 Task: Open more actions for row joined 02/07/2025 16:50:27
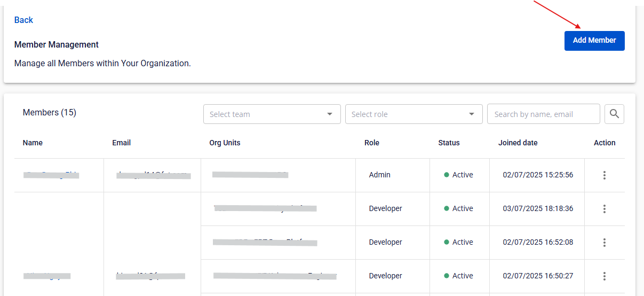(x=605, y=276)
